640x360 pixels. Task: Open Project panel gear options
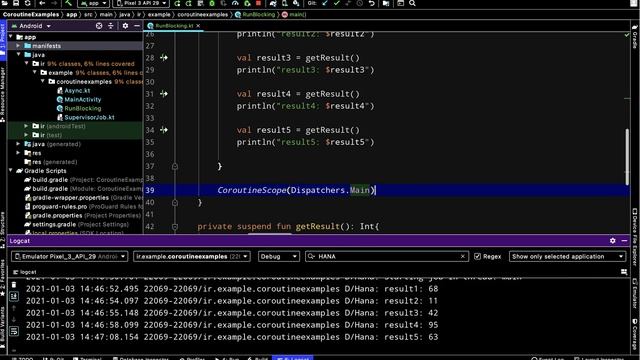click(x=125, y=26)
